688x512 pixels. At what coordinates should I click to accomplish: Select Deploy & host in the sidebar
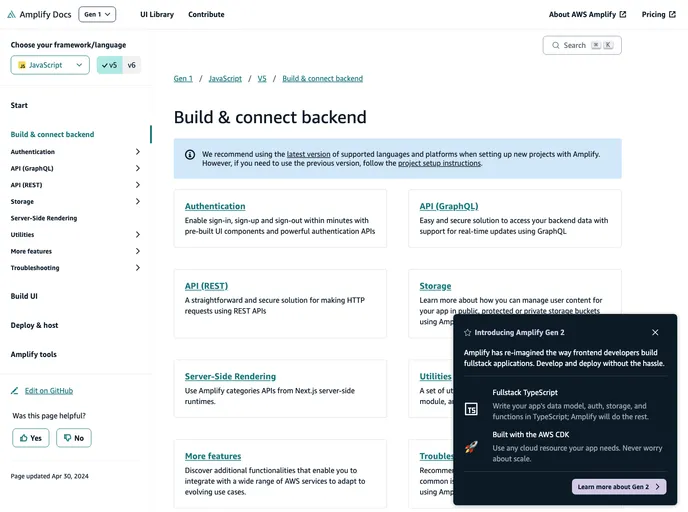(34, 325)
